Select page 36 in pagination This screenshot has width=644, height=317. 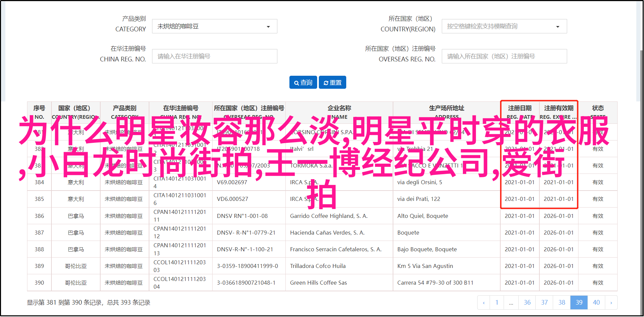coord(527,303)
